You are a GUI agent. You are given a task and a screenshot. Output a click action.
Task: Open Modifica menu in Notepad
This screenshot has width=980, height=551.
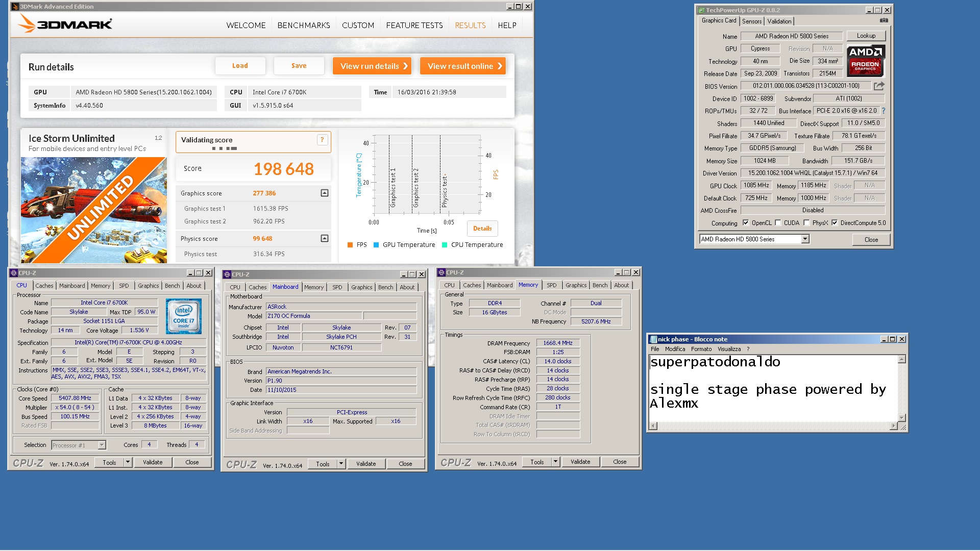point(675,349)
